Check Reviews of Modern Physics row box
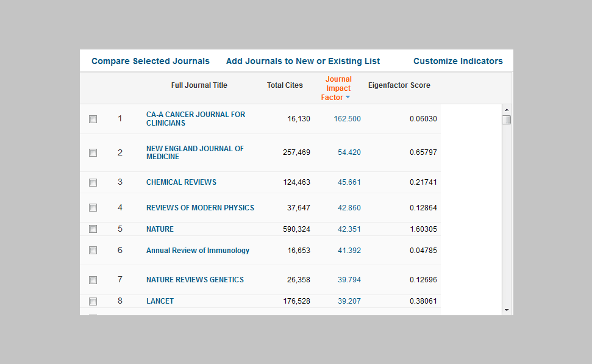The height and width of the screenshot is (364, 592). coord(93,208)
